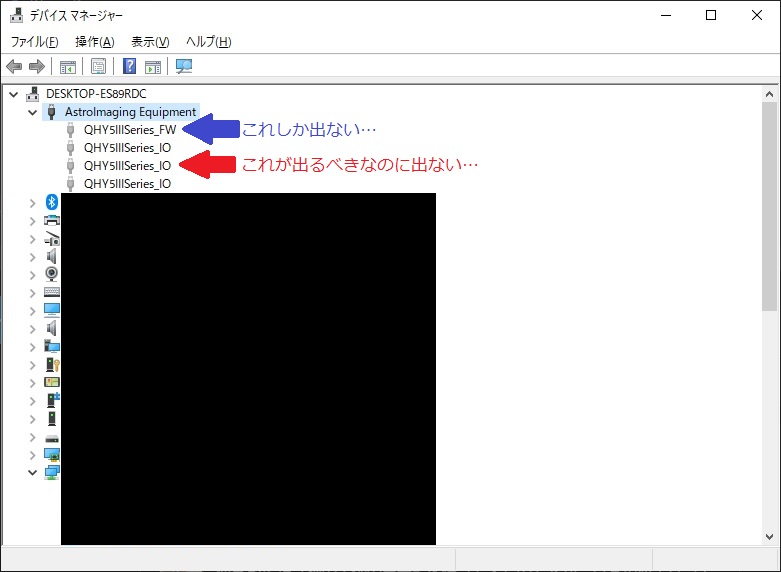Expand the monitor category chevron
781x572 pixels.
pos(33,311)
